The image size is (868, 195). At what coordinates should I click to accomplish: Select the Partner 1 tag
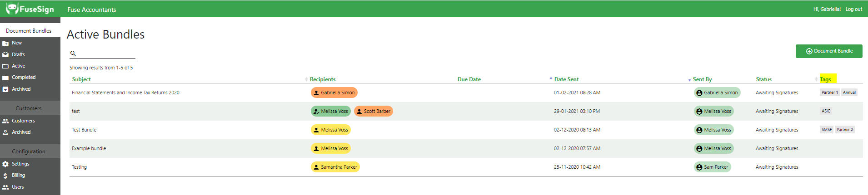pyautogui.click(x=829, y=93)
